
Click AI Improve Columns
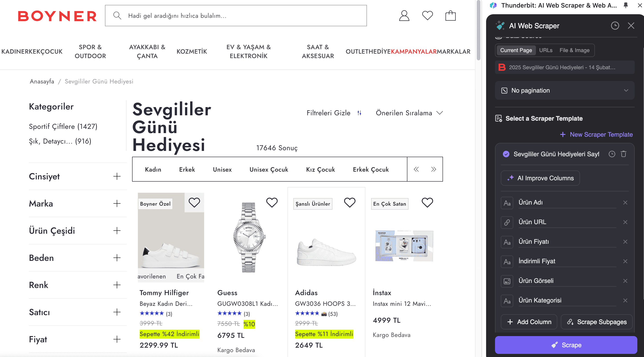pos(540,178)
